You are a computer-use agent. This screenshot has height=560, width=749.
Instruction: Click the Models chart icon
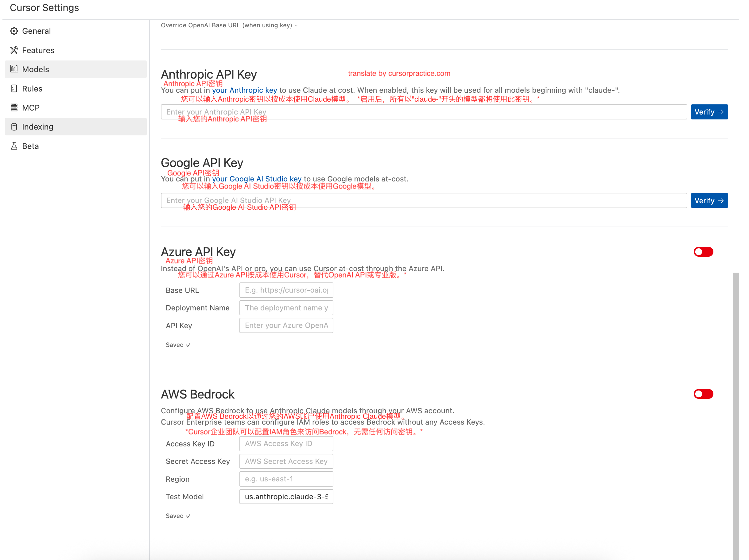(14, 69)
